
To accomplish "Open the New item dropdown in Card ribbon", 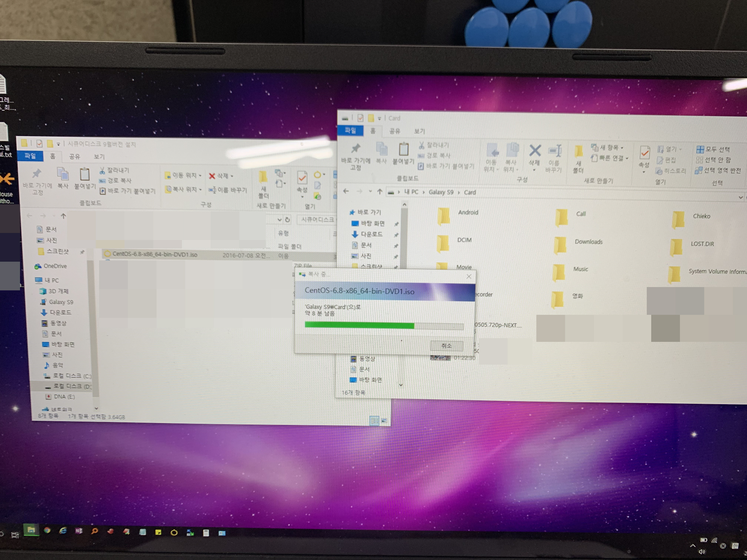I will click(607, 148).
